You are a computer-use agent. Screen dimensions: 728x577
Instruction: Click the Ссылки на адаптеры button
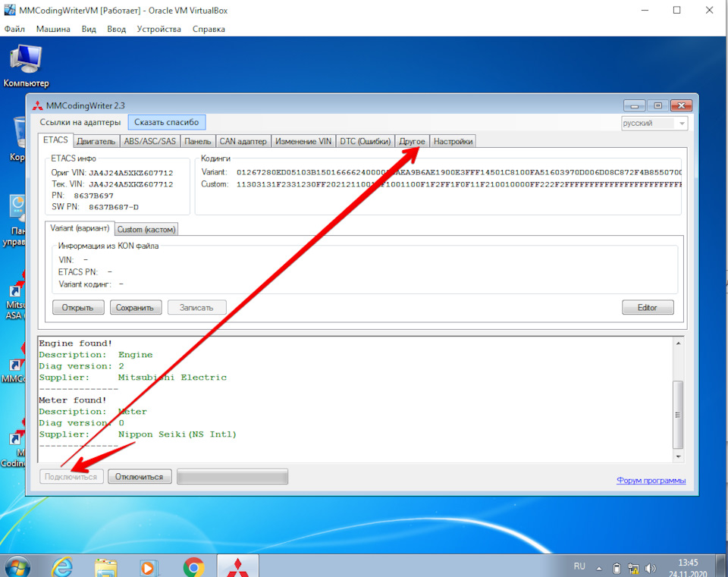[80, 122]
